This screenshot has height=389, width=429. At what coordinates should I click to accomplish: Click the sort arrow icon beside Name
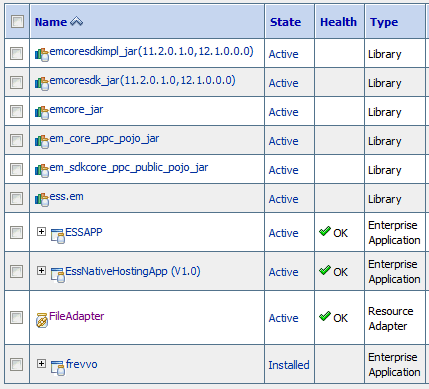point(76,22)
